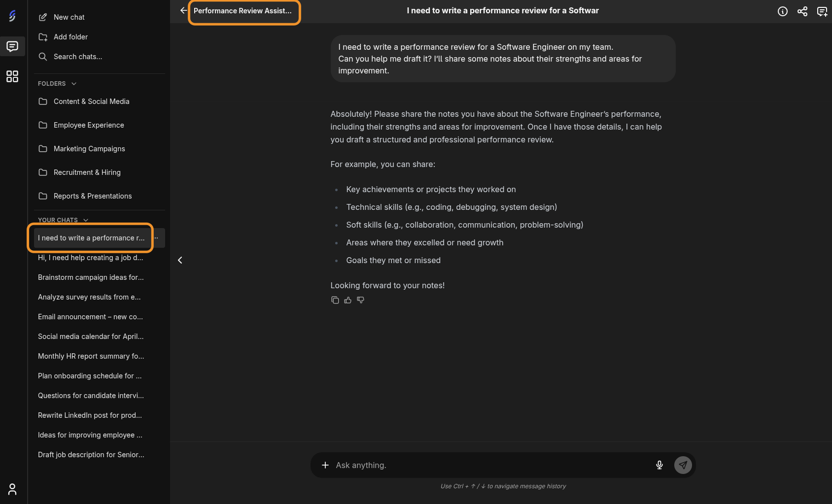Open the Marketing Campaigns folder
Viewport: 832px width, 504px height.
click(x=89, y=149)
